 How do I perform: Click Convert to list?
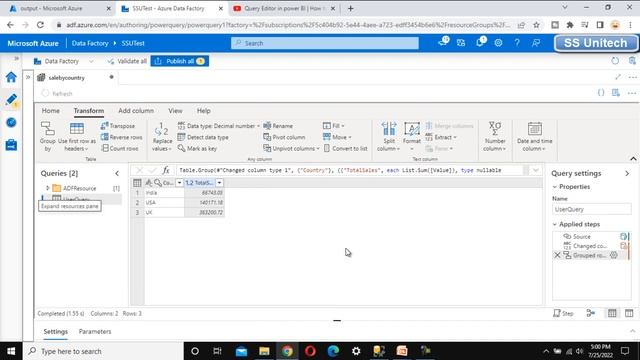coord(345,148)
